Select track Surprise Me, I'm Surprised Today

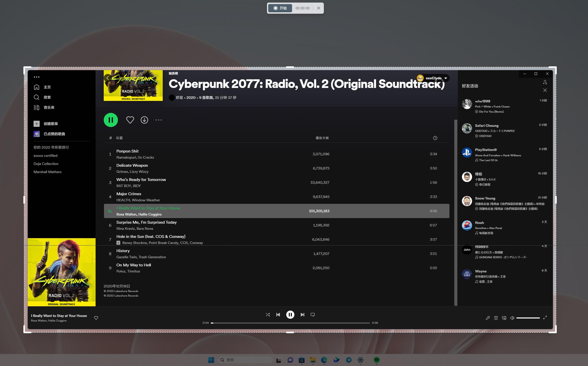277,225
